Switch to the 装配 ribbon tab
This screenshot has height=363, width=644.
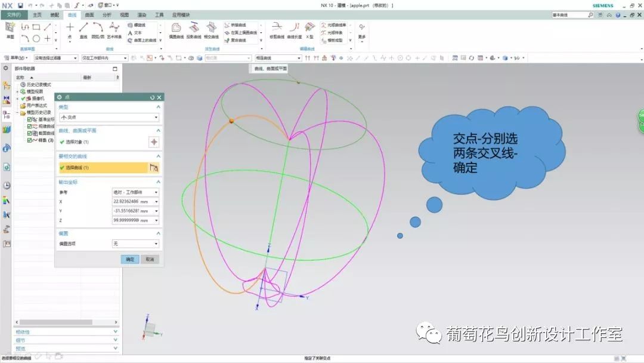point(55,15)
